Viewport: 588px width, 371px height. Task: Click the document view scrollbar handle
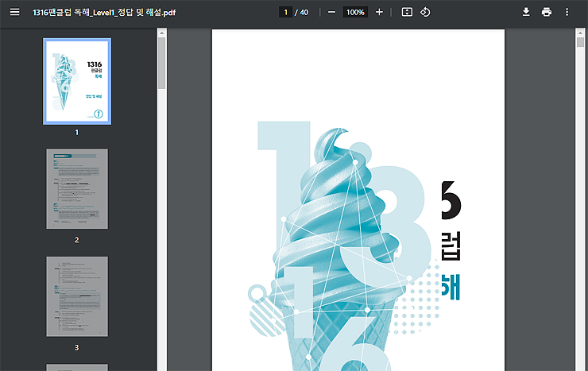581,42
